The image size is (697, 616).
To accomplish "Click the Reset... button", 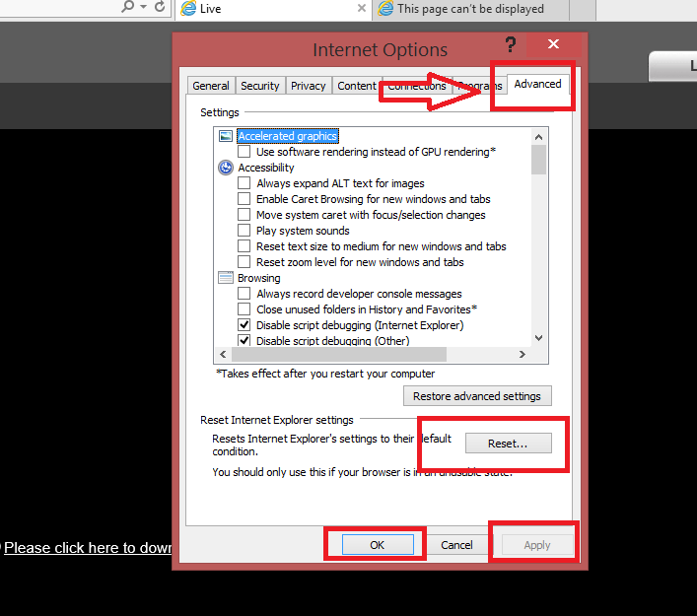I will click(x=508, y=444).
